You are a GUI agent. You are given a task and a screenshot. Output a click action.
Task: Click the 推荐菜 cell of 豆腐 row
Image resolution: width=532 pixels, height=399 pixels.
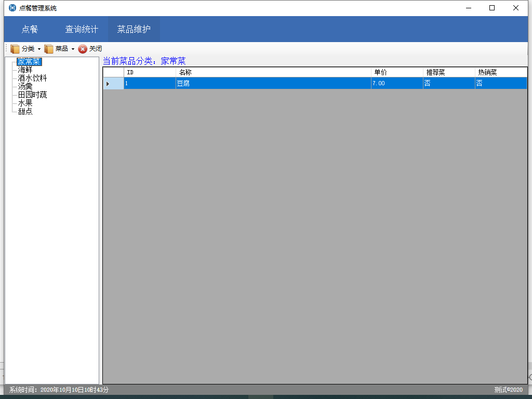click(x=449, y=84)
